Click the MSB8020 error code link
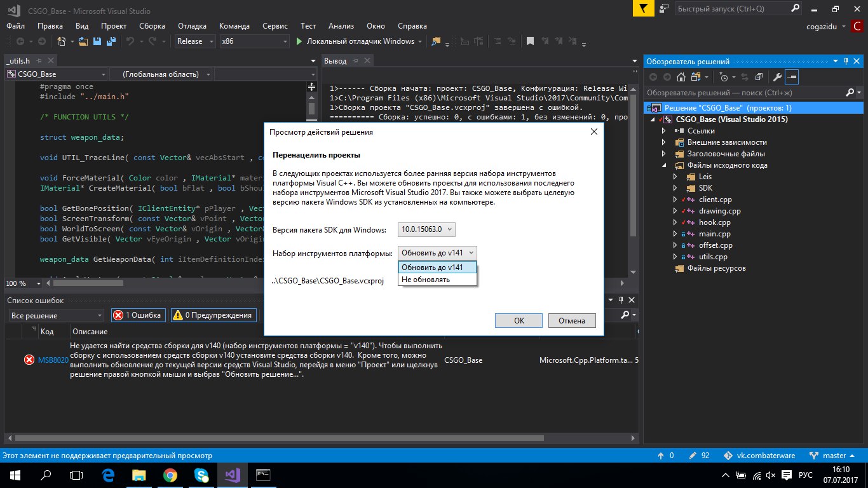Image resolution: width=868 pixels, height=488 pixels. tap(53, 360)
